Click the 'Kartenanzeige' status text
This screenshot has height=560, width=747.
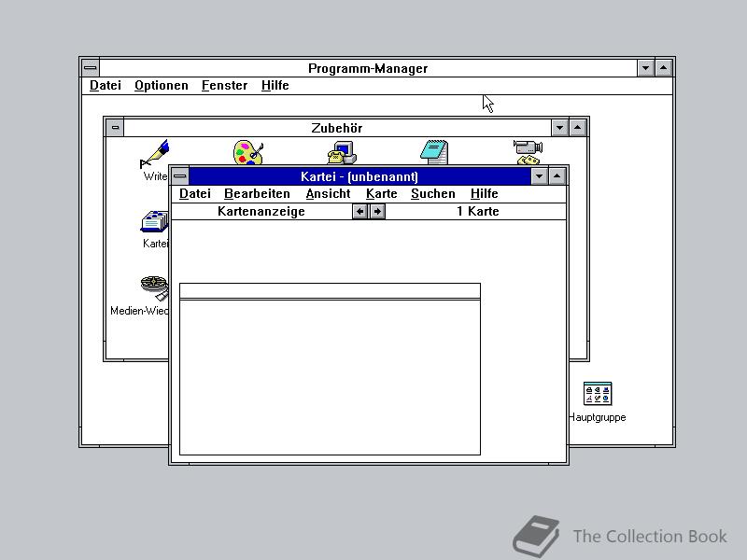point(261,212)
